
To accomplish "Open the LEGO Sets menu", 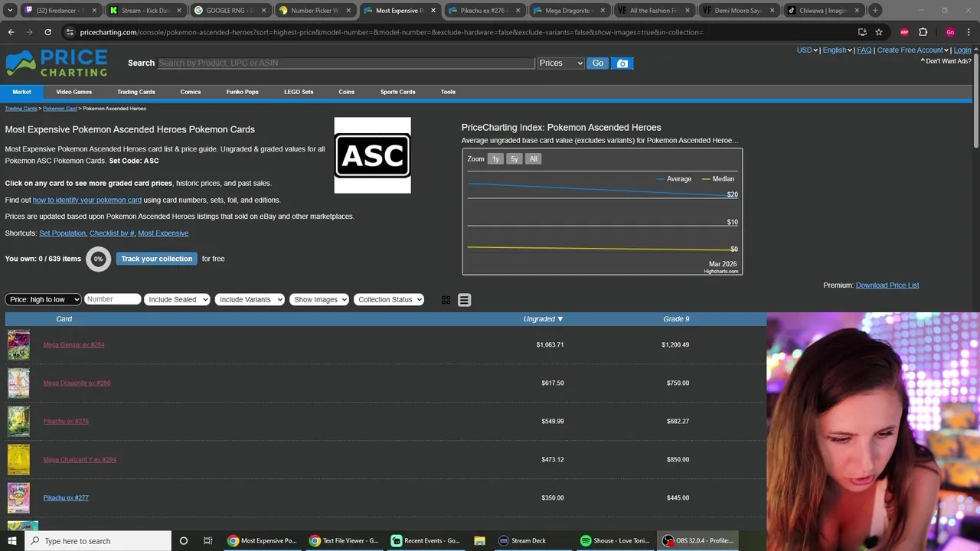I will pos(299,92).
